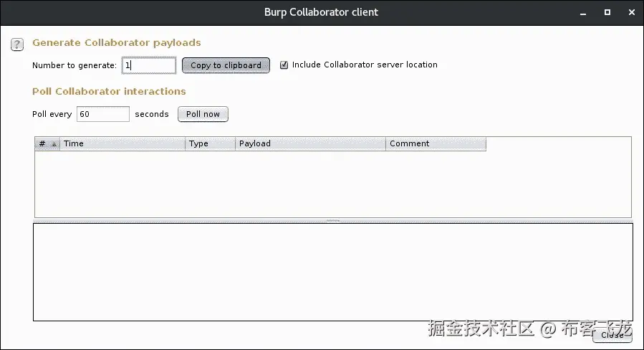Image resolution: width=644 pixels, height=350 pixels.
Task: Sort the table by Time column
Action: point(122,143)
